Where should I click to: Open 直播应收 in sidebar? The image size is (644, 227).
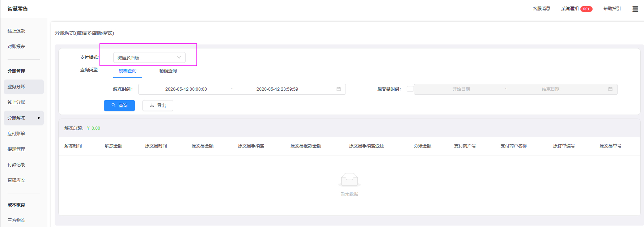pos(16,180)
